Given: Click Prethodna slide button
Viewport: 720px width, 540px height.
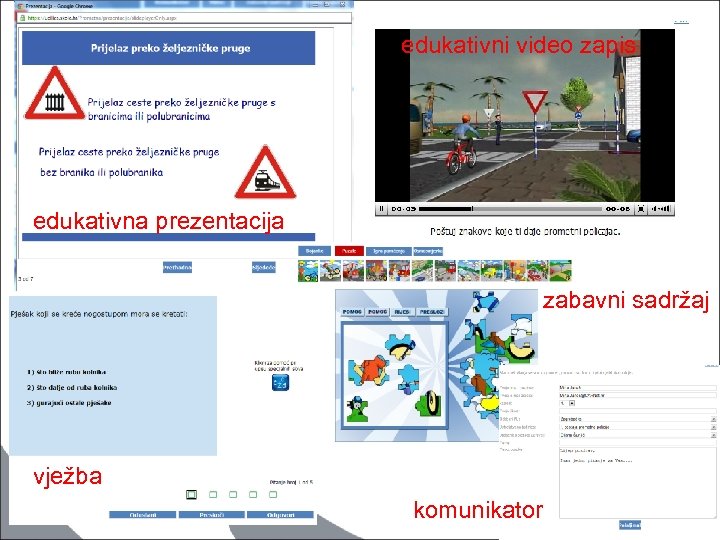Looking at the screenshot, I should click(177, 267).
